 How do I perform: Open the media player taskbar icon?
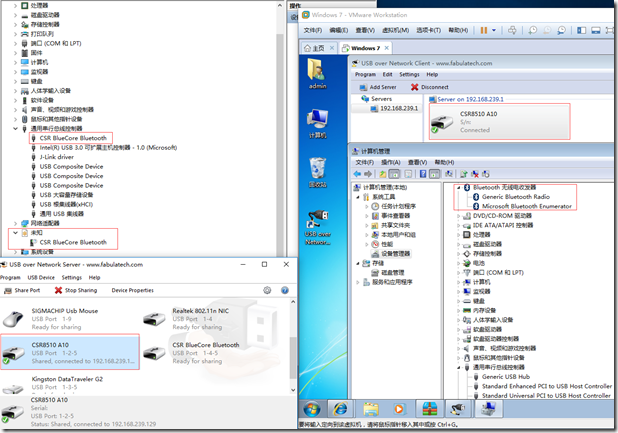(399, 409)
